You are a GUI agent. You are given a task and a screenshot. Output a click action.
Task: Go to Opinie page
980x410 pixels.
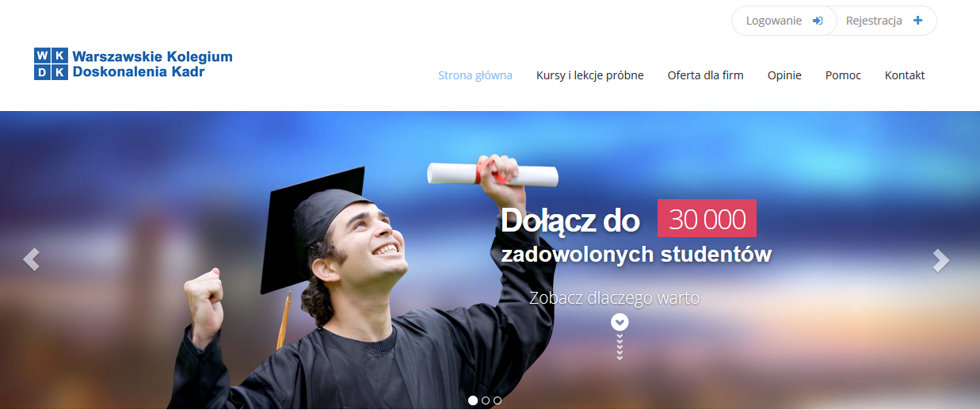pos(784,75)
